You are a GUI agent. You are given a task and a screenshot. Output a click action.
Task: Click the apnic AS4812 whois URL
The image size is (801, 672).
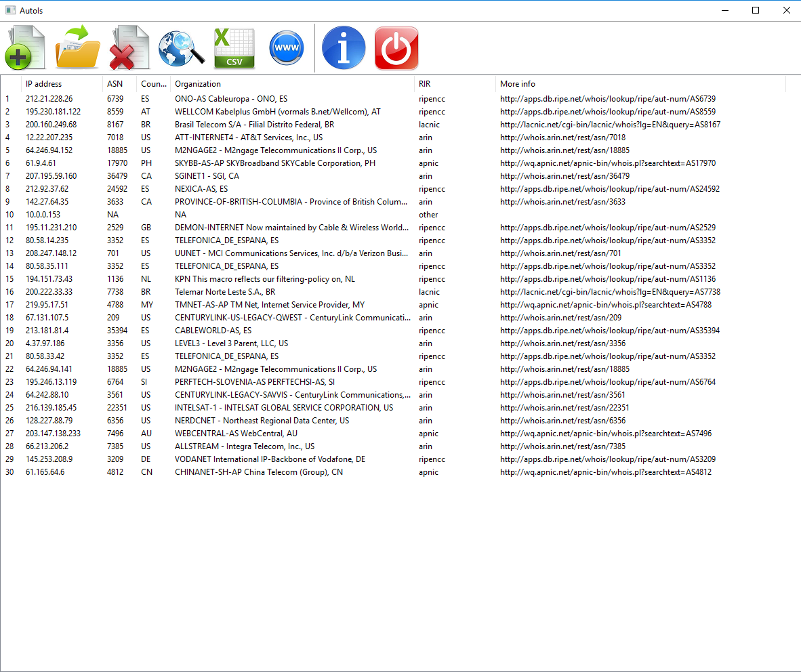point(606,472)
